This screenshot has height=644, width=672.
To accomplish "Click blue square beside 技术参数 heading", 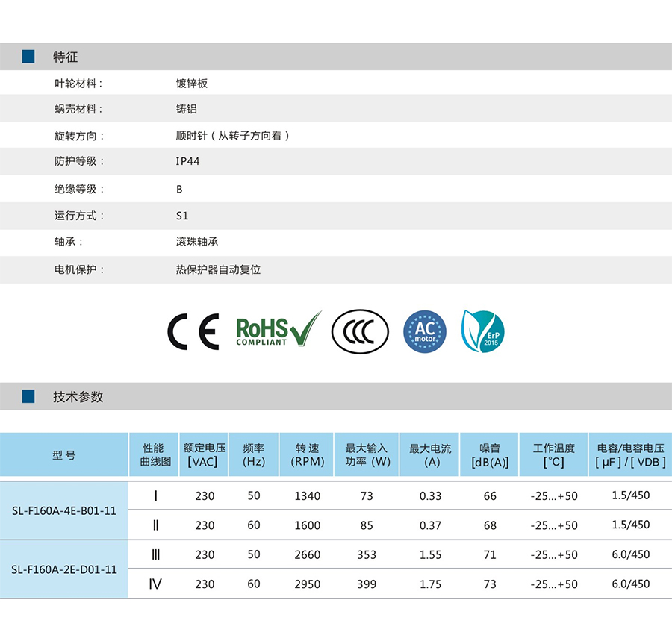I will 28,396.
